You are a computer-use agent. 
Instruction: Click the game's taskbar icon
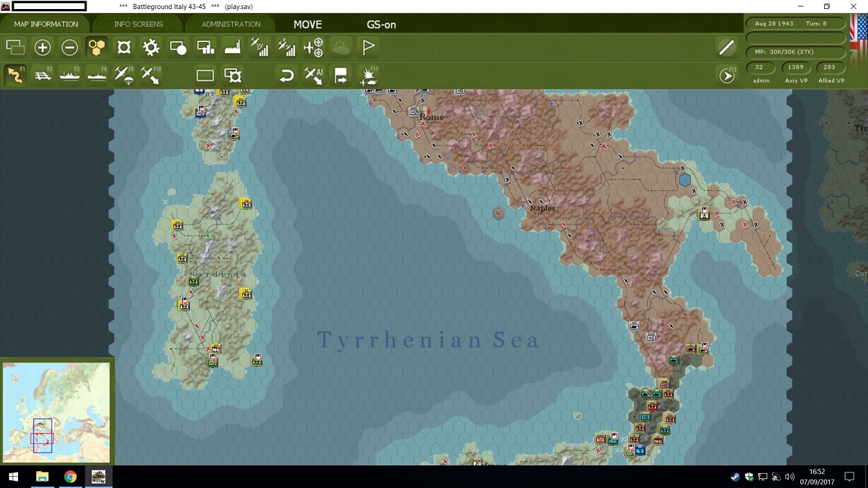tap(98, 477)
